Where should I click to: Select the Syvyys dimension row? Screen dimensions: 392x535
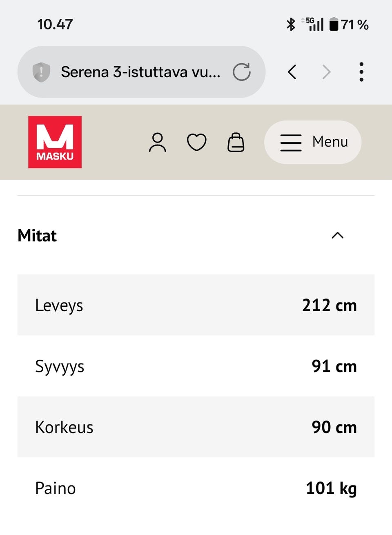(x=196, y=366)
